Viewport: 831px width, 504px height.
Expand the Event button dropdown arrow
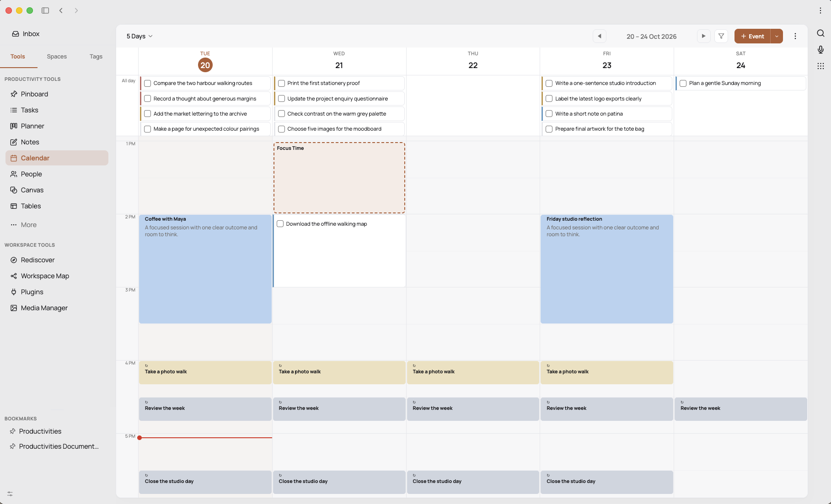coord(777,36)
